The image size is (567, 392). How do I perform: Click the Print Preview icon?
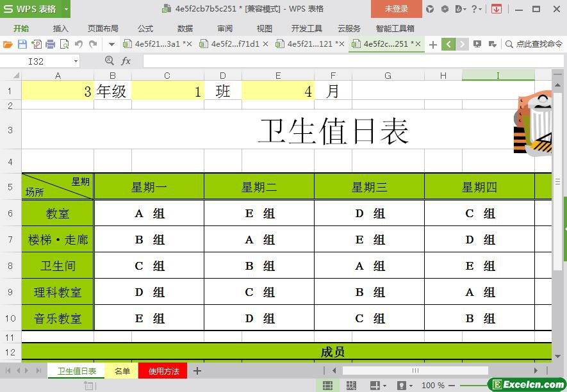point(64,44)
